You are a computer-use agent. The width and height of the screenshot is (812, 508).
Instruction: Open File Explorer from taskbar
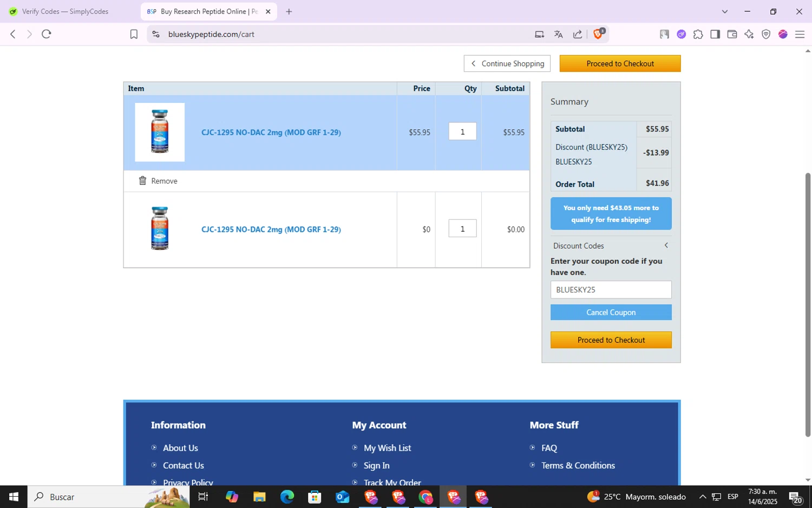click(x=259, y=497)
